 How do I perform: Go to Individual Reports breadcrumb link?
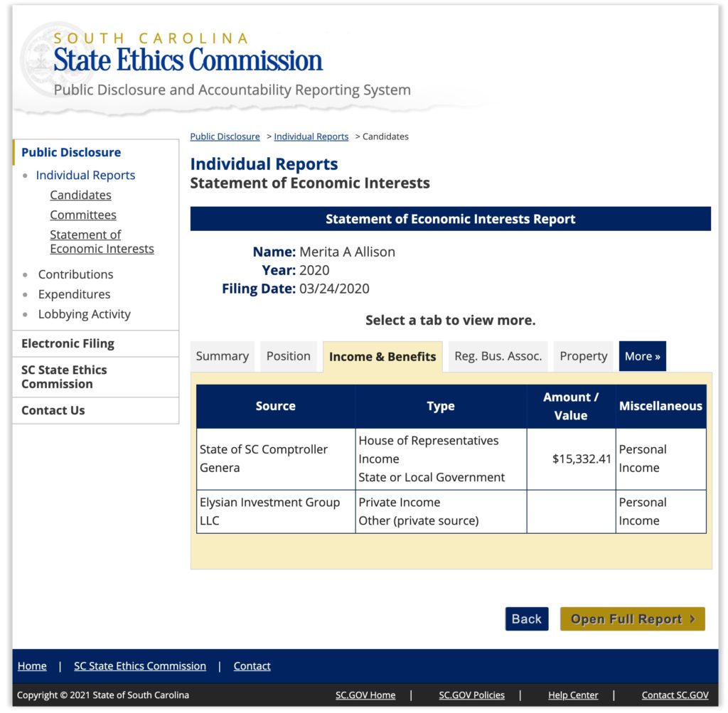point(311,136)
